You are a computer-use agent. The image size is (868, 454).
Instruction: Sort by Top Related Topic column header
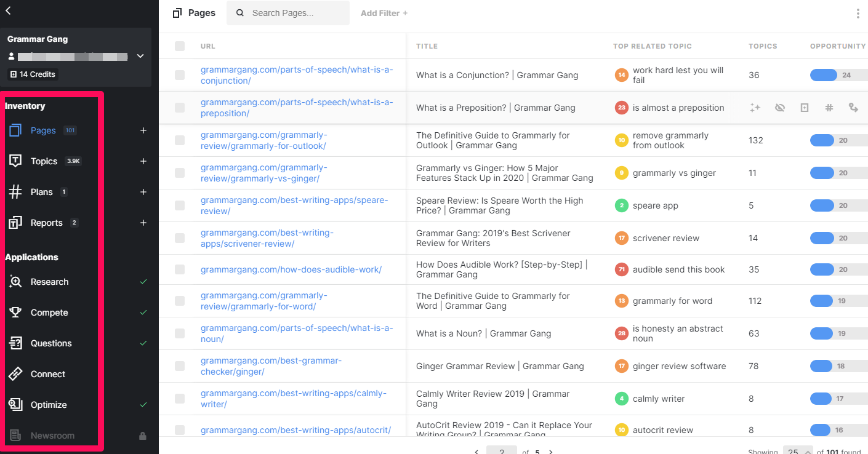click(653, 46)
